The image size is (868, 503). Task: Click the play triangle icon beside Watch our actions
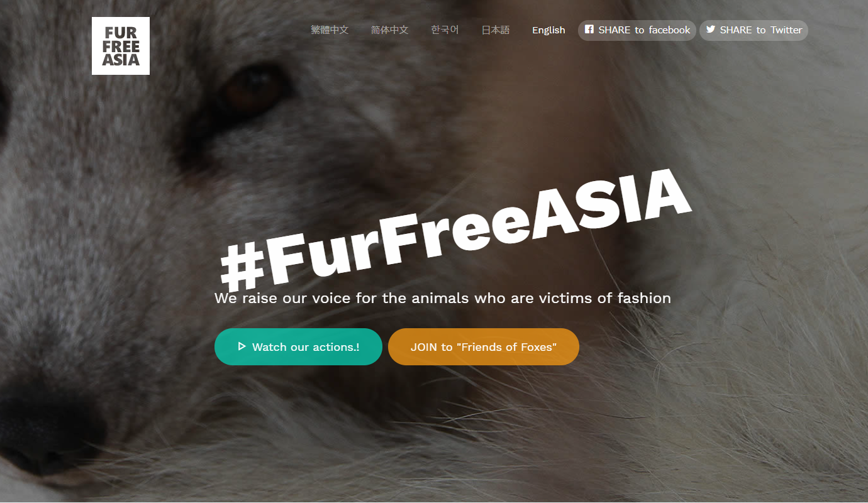pyautogui.click(x=242, y=346)
